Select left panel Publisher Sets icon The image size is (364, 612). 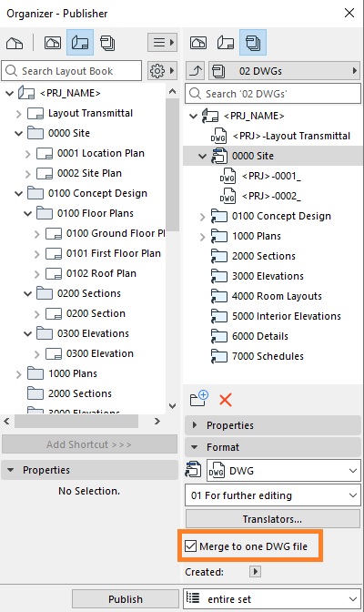pos(107,43)
